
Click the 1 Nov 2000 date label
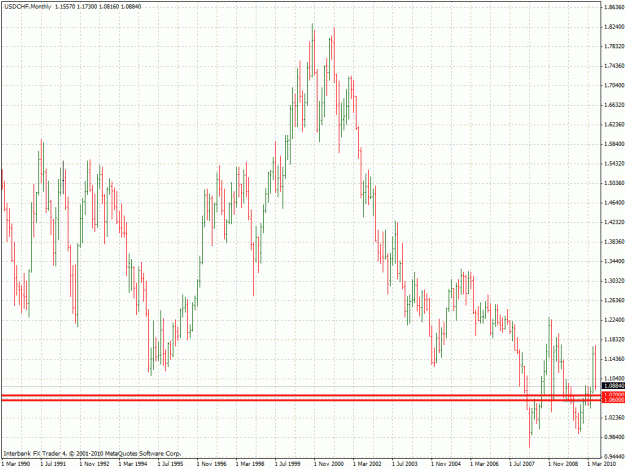(x=329, y=464)
